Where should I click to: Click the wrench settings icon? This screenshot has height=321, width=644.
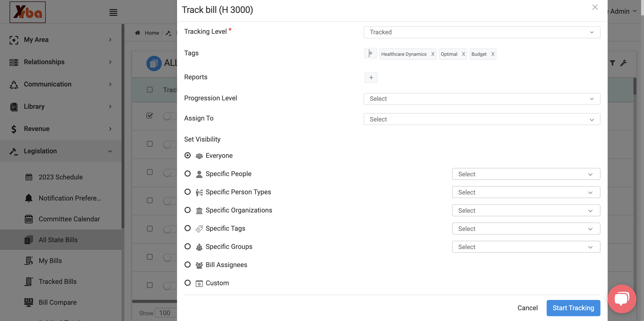[x=623, y=63]
